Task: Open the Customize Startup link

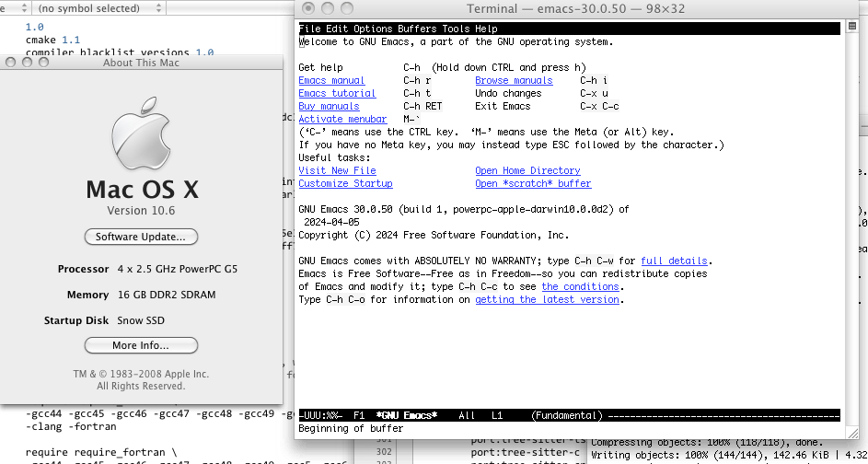Action: [345, 183]
